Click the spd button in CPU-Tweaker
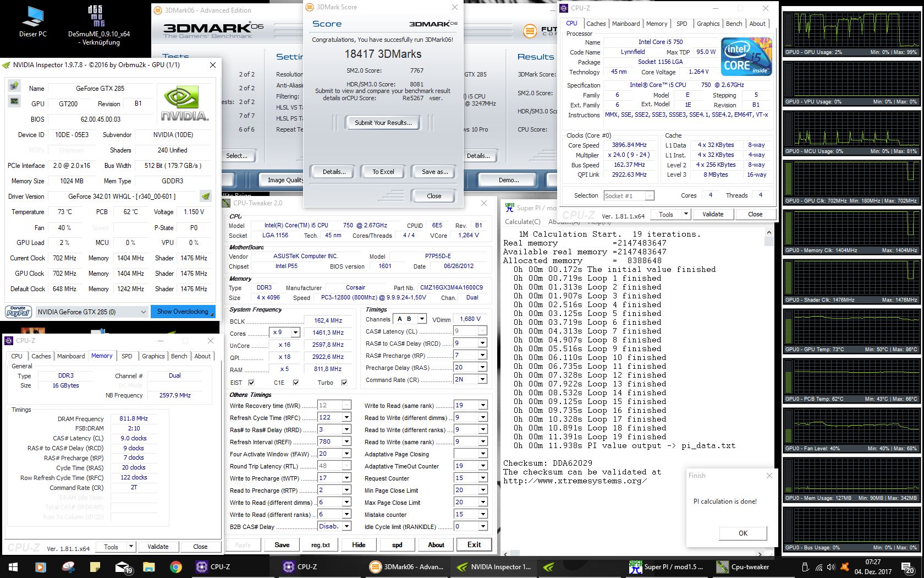Viewport: 924px width, 578px height. tap(397, 545)
